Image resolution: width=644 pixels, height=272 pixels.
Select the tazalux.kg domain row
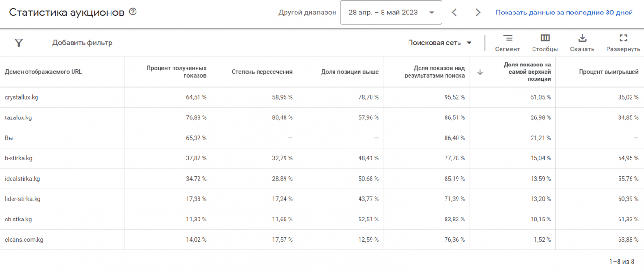pyautogui.click(x=18, y=117)
